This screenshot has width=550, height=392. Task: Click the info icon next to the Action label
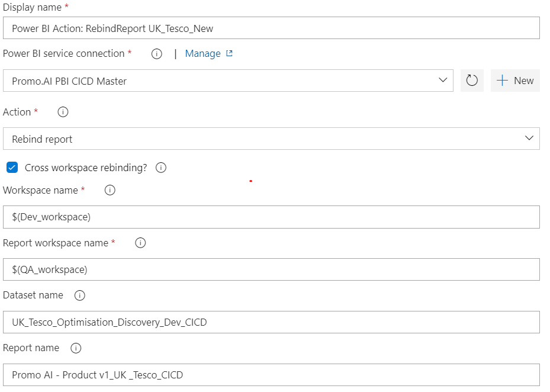[x=62, y=111]
